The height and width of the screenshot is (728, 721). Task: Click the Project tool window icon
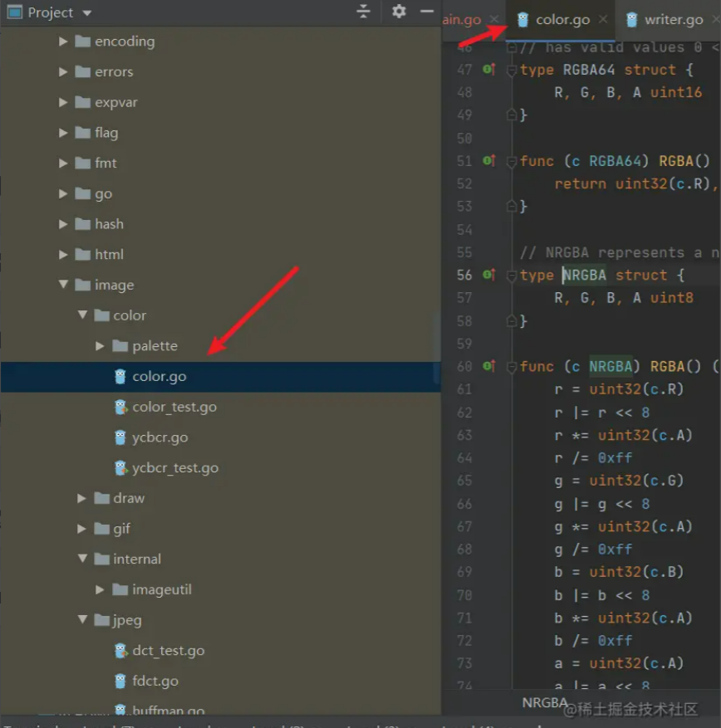click(14, 12)
